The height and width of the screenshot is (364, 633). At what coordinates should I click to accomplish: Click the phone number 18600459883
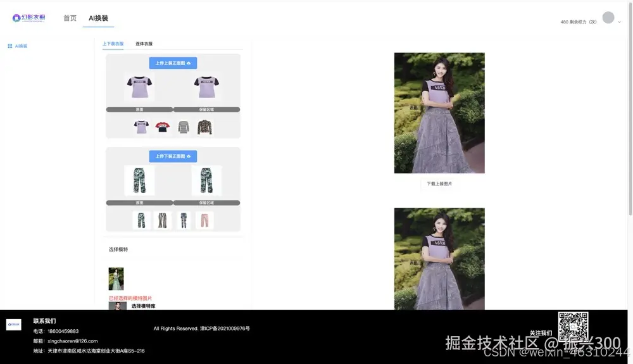(x=63, y=331)
